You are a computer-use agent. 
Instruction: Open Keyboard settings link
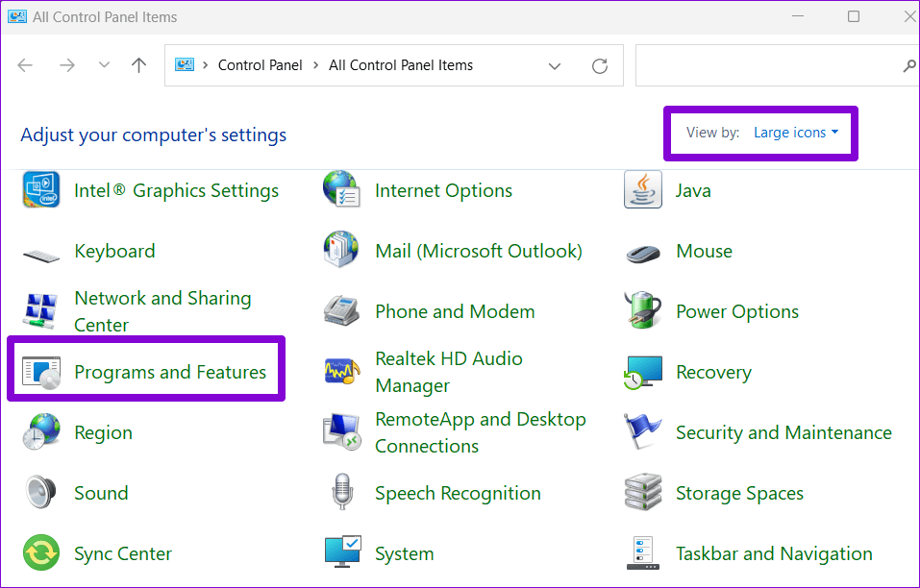click(114, 251)
